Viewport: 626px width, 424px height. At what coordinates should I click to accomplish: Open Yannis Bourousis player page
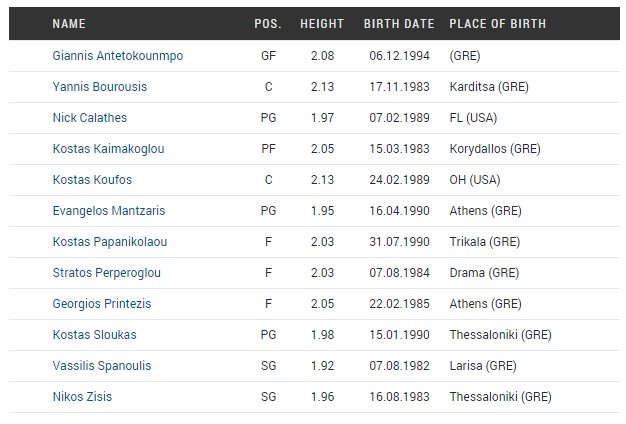[x=100, y=87]
